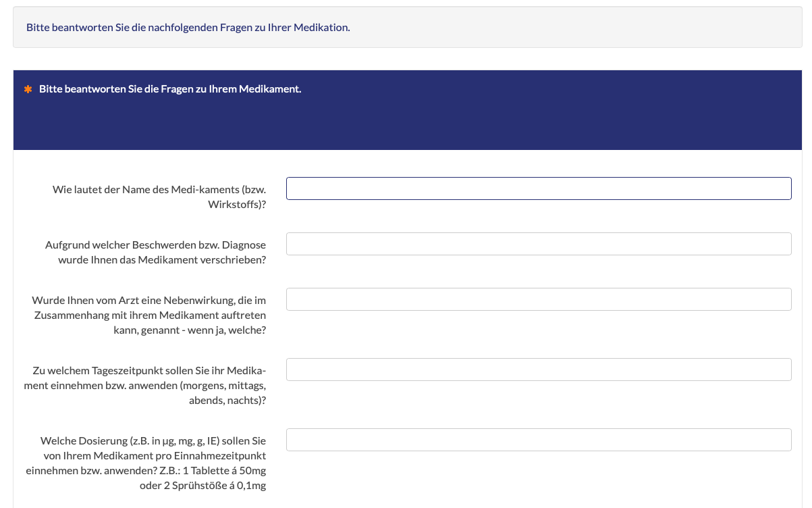Focus the Dosierung dosage input field
This screenshot has width=812, height=508.
[538, 440]
